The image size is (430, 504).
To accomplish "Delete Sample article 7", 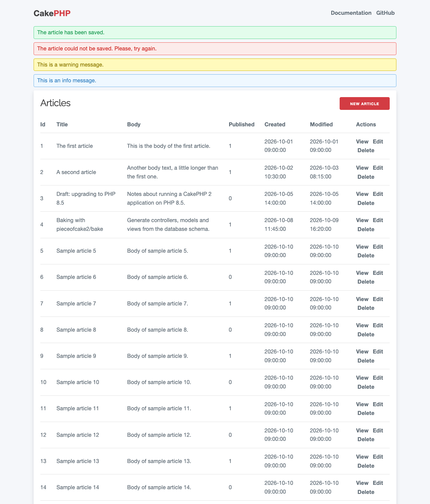I will click(x=366, y=308).
